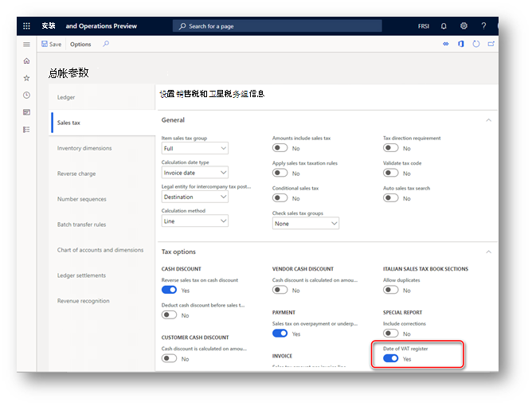Click the General section heading
532x406 pixels.
pos(173,120)
